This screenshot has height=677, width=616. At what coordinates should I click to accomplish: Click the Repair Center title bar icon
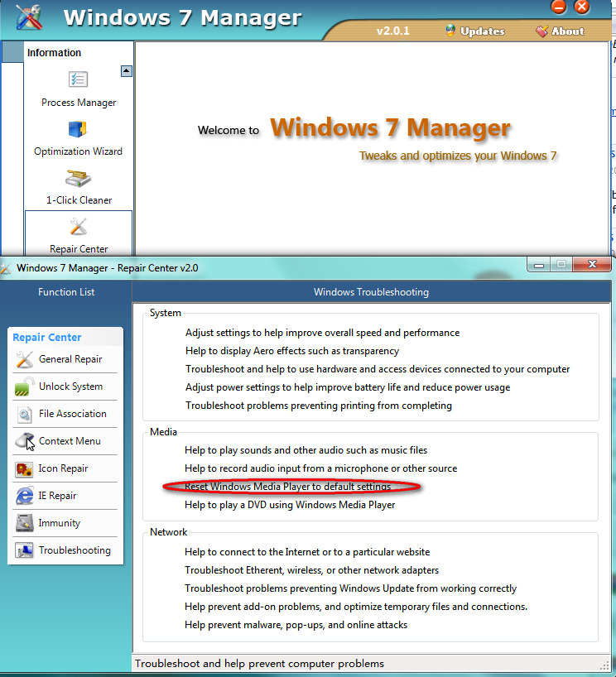tap(6, 268)
